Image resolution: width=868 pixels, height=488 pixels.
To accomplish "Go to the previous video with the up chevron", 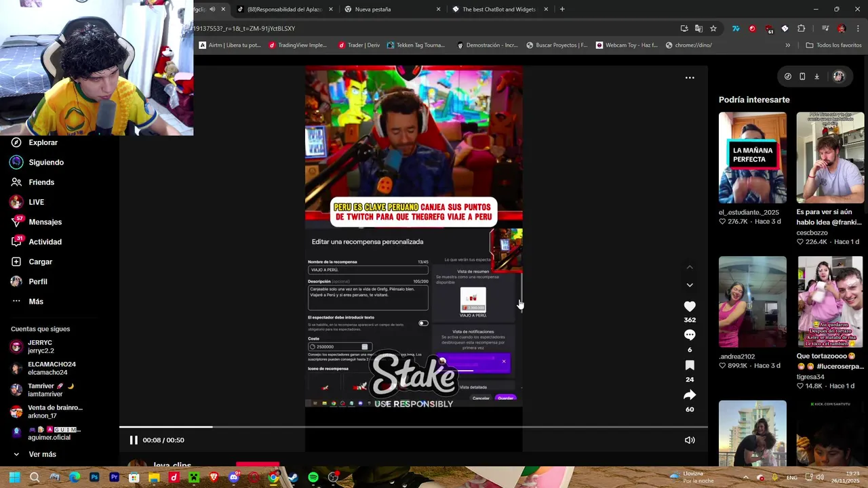I will click(690, 267).
